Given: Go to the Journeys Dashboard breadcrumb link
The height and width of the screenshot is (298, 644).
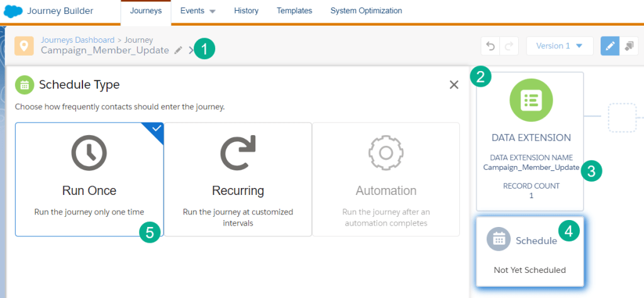Looking at the screenshot, I should tap(77, 40).
